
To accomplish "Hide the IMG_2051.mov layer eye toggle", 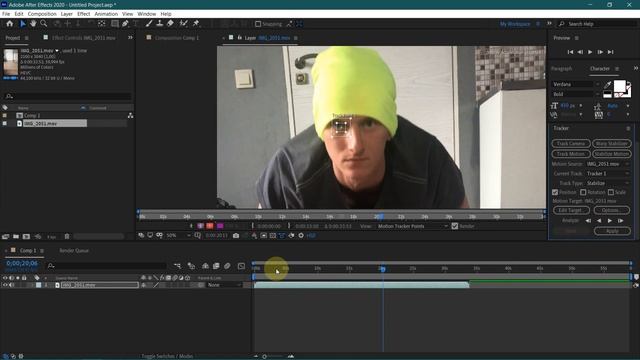I will point(5,285).
